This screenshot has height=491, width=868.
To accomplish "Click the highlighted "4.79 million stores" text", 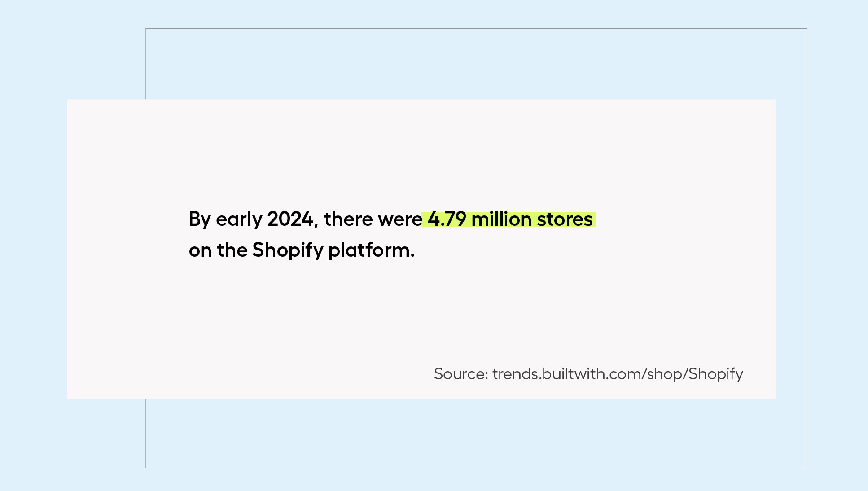I will pyautogui.click(x=510, y=219).
